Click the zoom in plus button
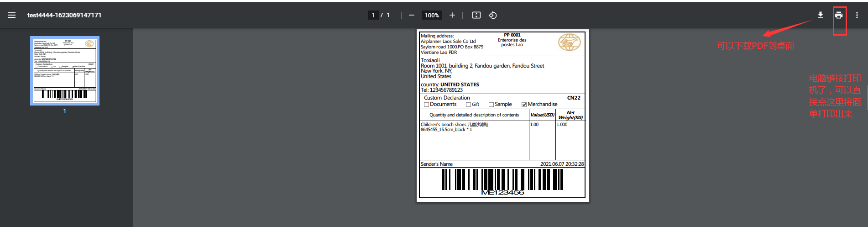The image size is (868, 227). click(452, 15)
